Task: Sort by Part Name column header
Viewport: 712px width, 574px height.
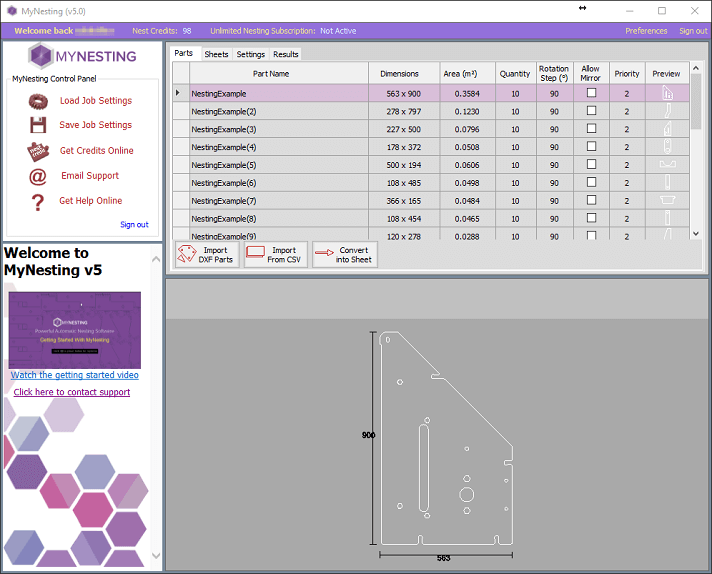Action: tap(278, 73)
